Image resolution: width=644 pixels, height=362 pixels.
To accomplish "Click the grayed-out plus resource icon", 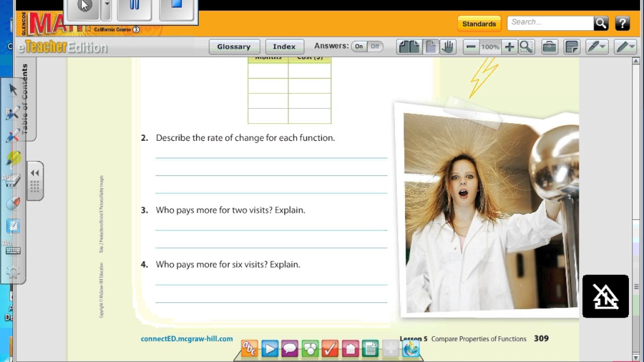I will click(x=390, y=348).
